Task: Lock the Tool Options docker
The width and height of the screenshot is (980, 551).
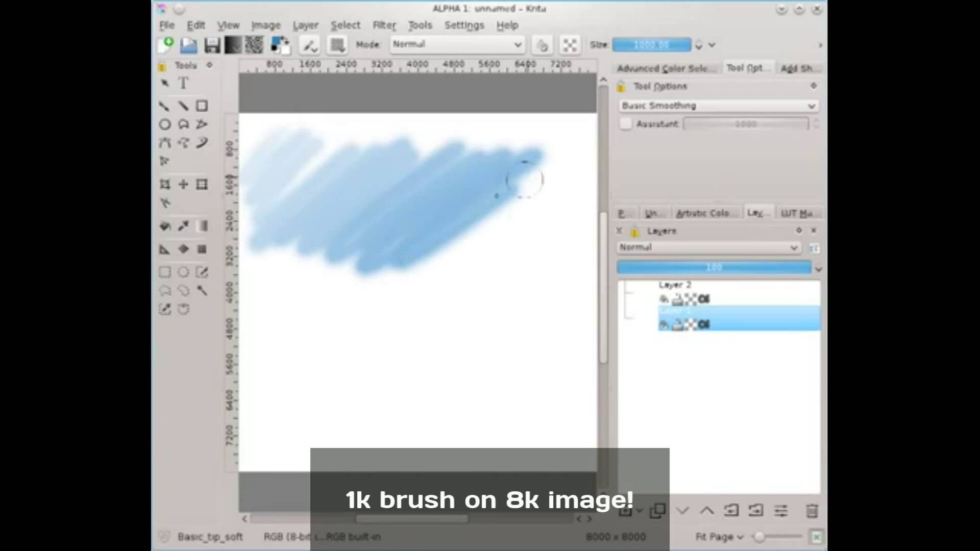Action: click(x=621, y=87)
